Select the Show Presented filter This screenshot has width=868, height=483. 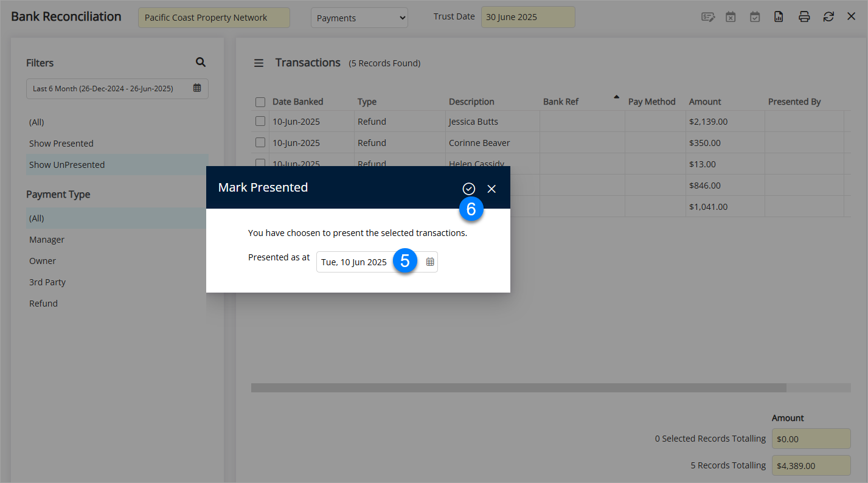(61, 144)
